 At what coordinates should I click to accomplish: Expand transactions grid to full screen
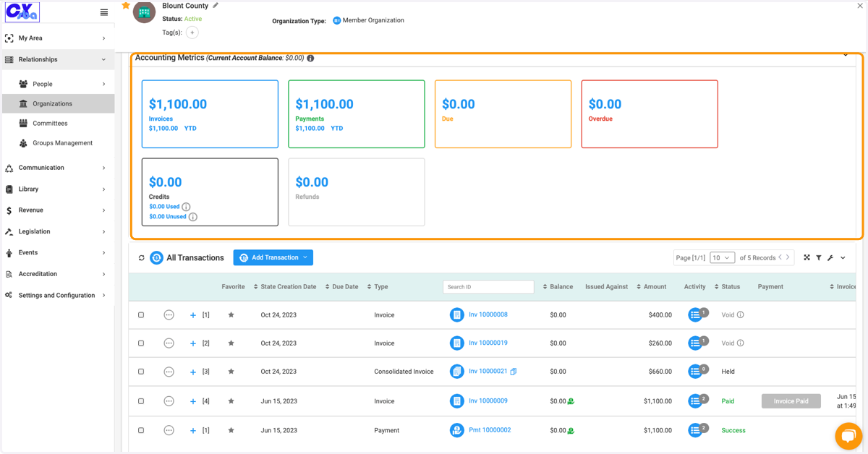[x=807, y=257]
